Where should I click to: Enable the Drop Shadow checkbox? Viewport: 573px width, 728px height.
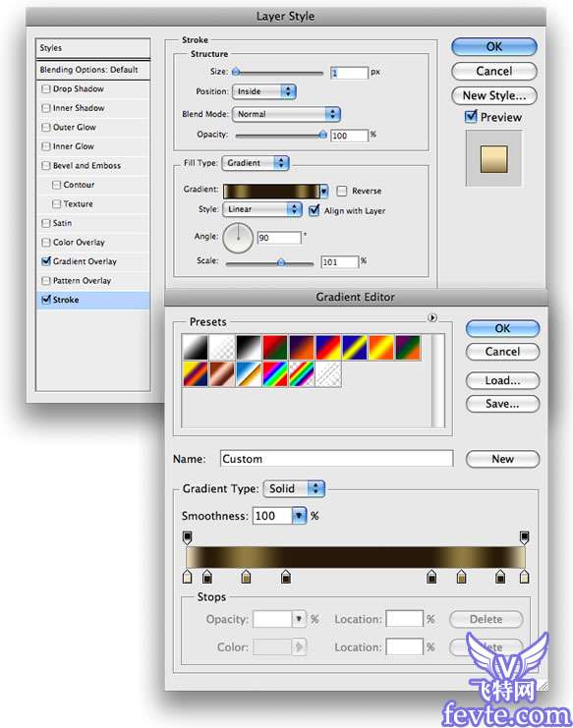click(46, 88)
